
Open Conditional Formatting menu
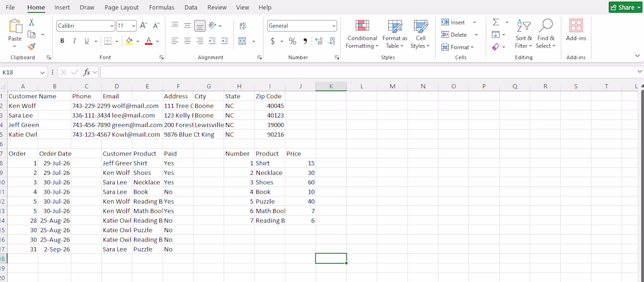tap(362, 34)
